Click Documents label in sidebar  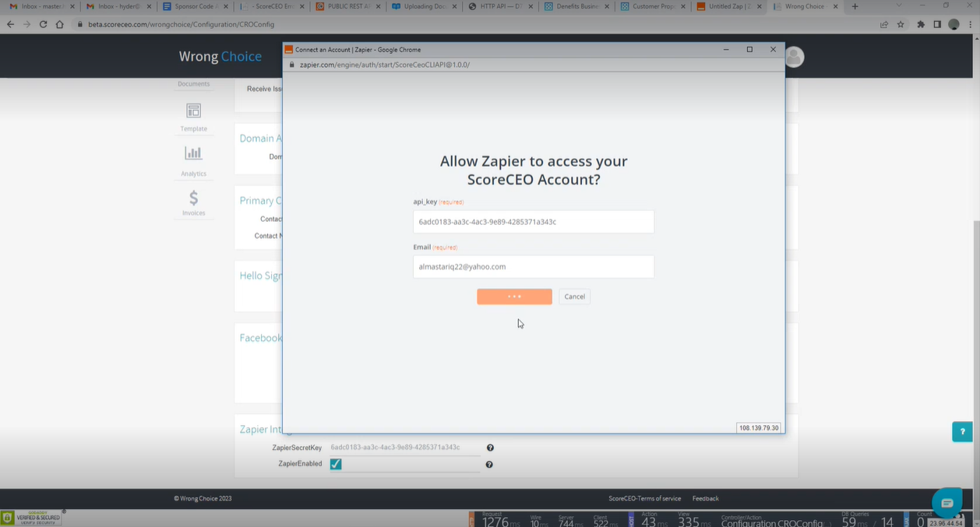coord(193,84)
